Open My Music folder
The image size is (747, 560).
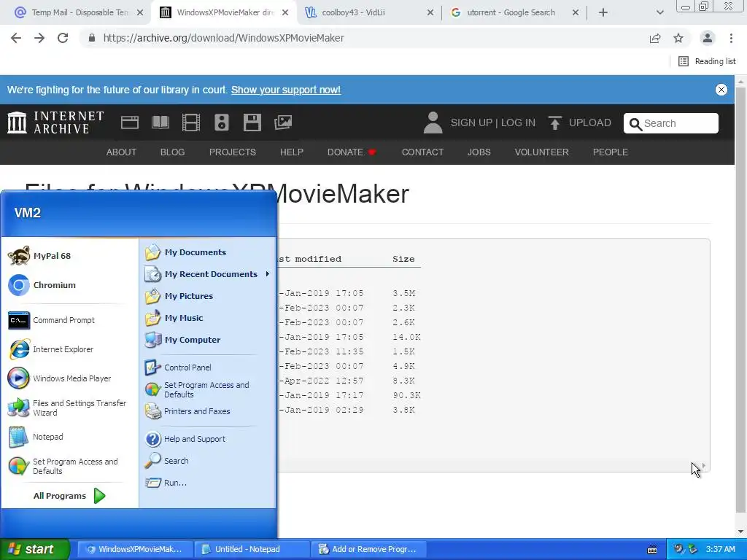pos(174,318)
